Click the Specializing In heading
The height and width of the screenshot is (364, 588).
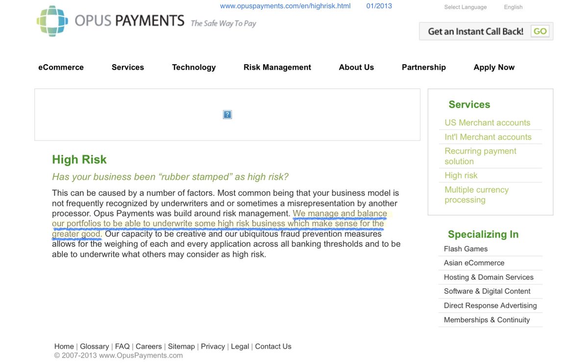(x=483, y=235)
